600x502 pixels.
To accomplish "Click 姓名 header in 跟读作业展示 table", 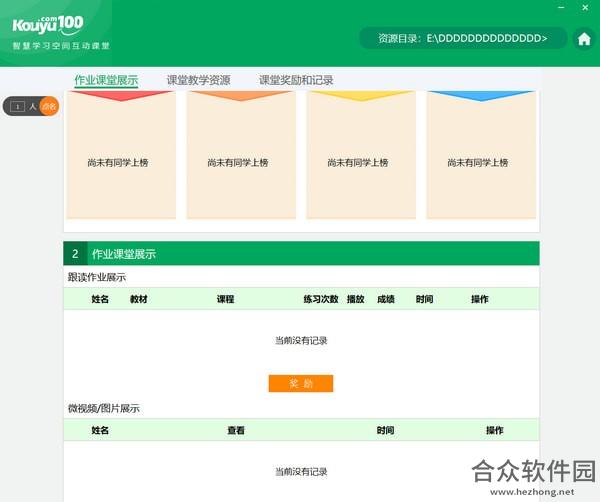I will click(100, 299).
